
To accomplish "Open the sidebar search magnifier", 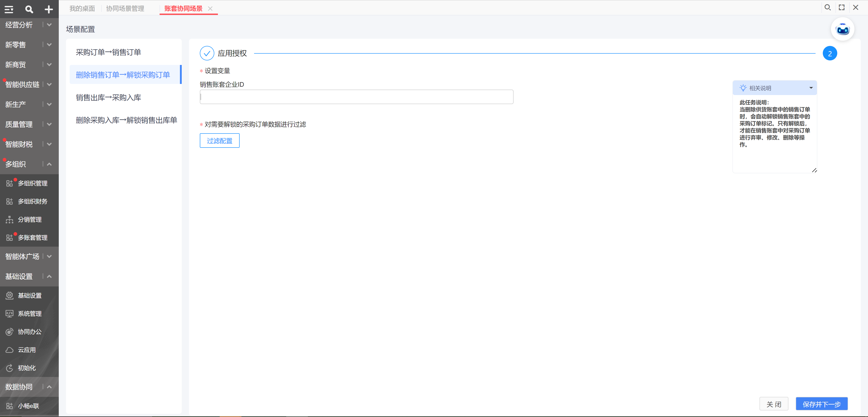I will pos(29,9).
